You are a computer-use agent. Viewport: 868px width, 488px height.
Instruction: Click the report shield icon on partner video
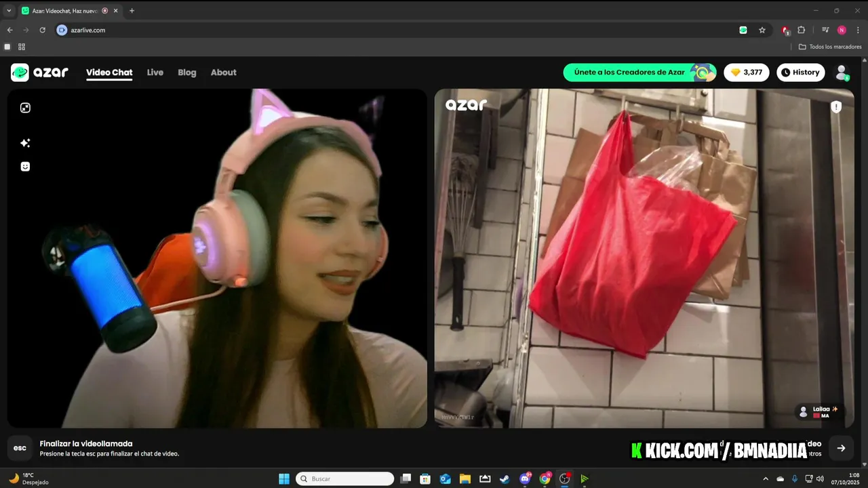coord(836,107)
